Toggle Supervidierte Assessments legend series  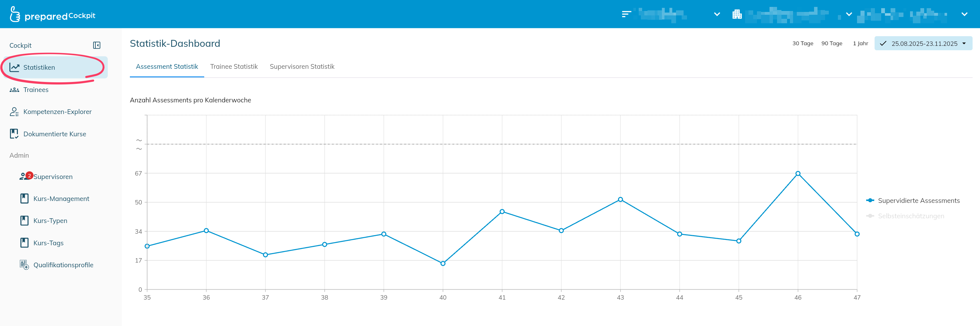point(913,201)
